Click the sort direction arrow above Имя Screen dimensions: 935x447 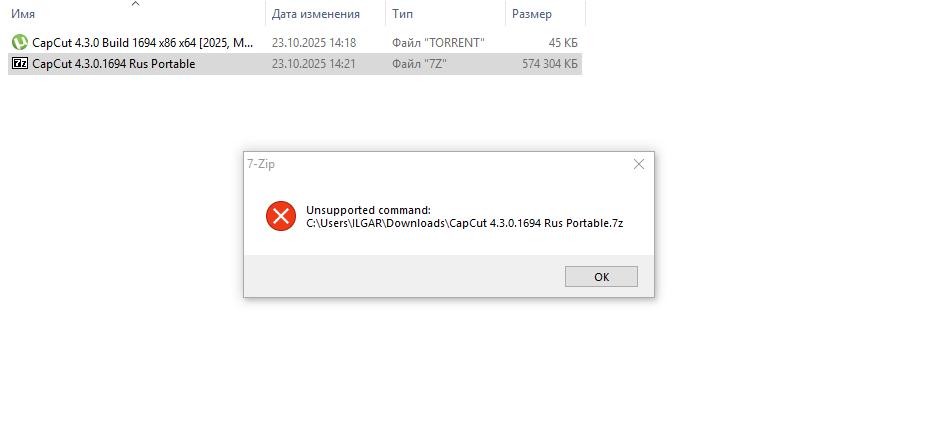point(135,4)
